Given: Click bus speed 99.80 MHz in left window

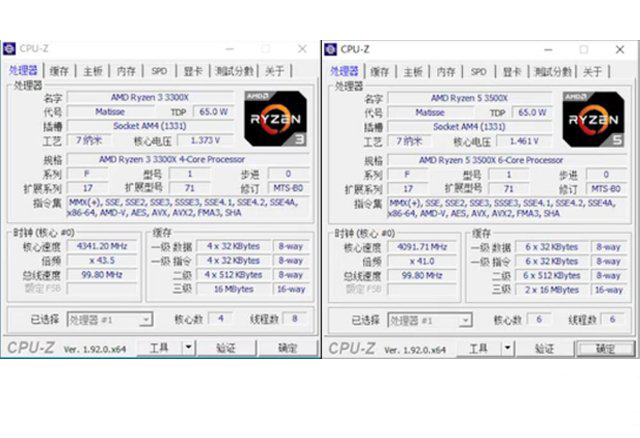Looking at the screenshot, I should tap(102, 275).
